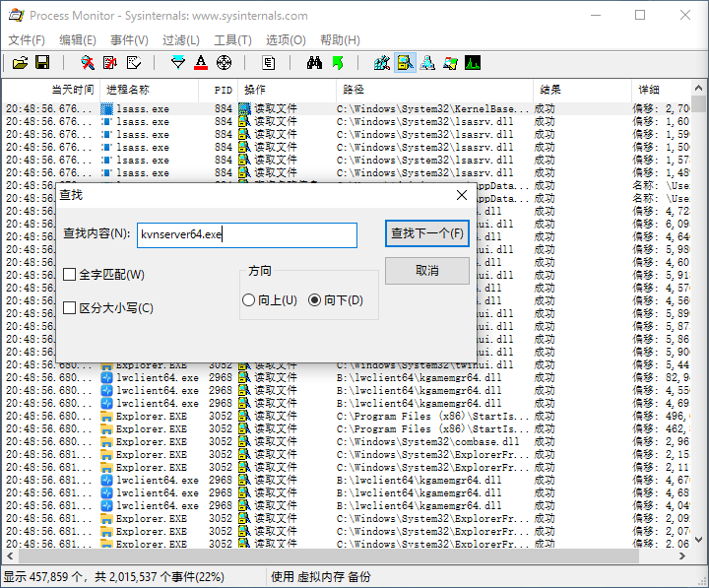
Task: Click the 当天时间 column header
Action: pos(50,90)
